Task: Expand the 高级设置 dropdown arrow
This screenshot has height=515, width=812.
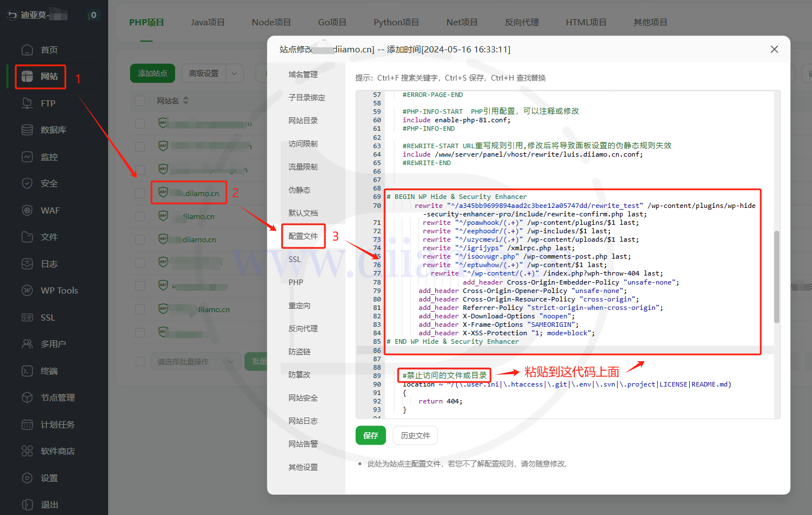Action: [x=234, y=73]
